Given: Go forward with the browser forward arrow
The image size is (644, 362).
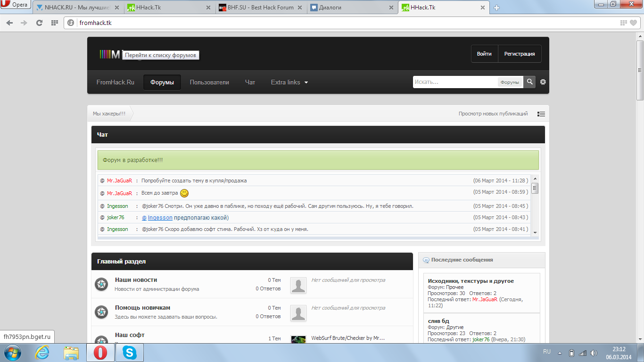Looking at the screenshot, I should 24,23.
